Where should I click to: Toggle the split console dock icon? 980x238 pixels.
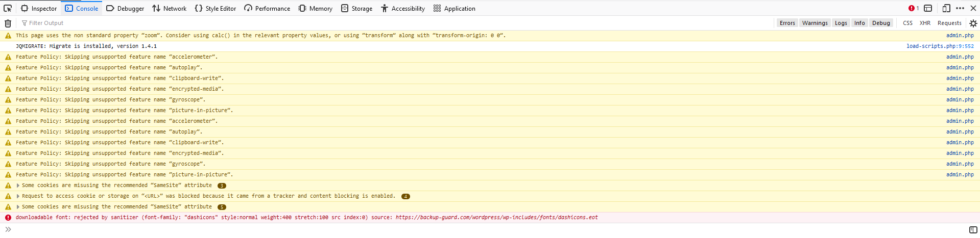928,8
